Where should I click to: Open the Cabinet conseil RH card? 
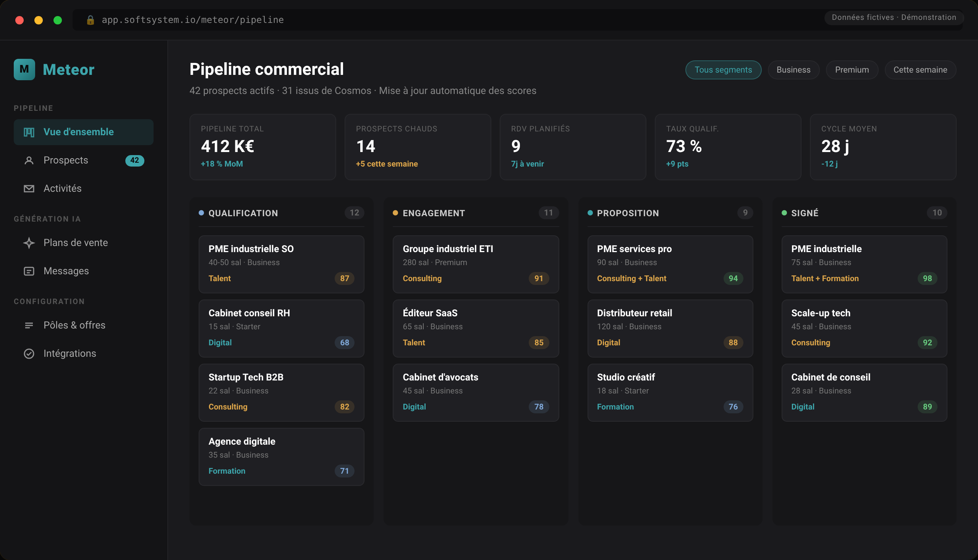(282, 329)
